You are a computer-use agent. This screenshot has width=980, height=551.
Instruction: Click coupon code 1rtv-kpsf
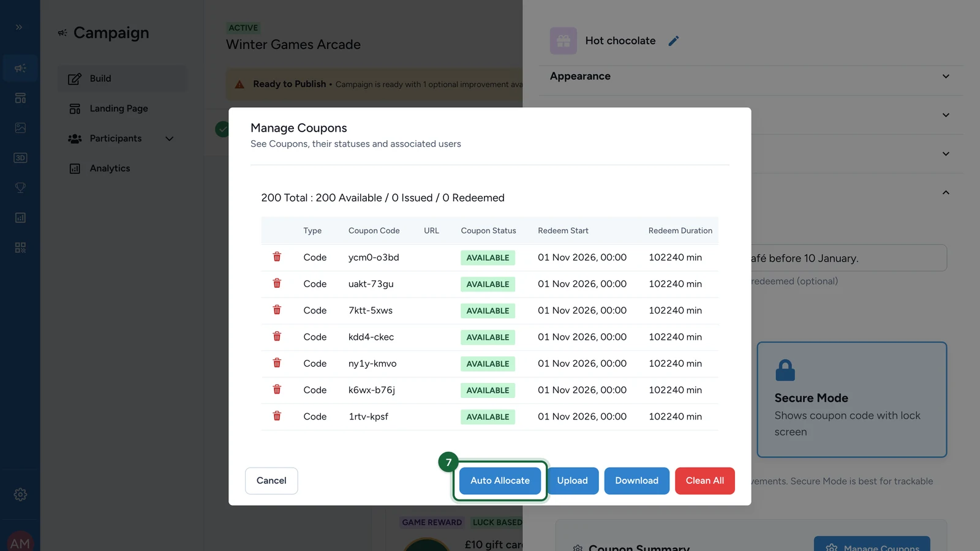tap(369, 416)
